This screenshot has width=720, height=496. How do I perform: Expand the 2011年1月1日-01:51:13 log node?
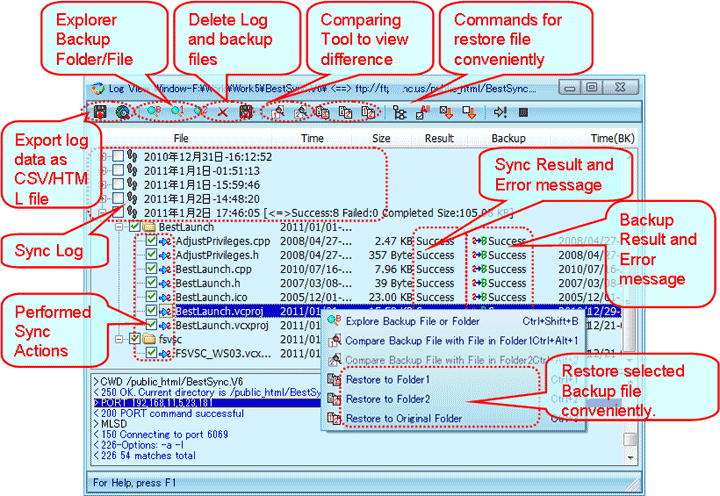click(x=103, y=170)
